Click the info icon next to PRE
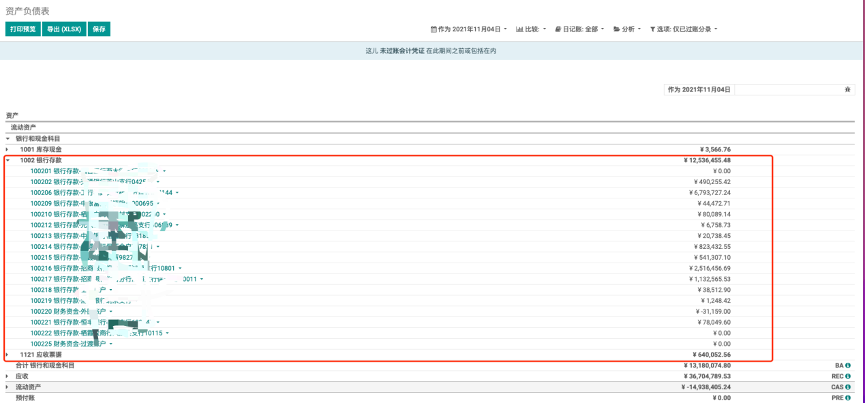866x404 pixels. [x=848, y=398]
